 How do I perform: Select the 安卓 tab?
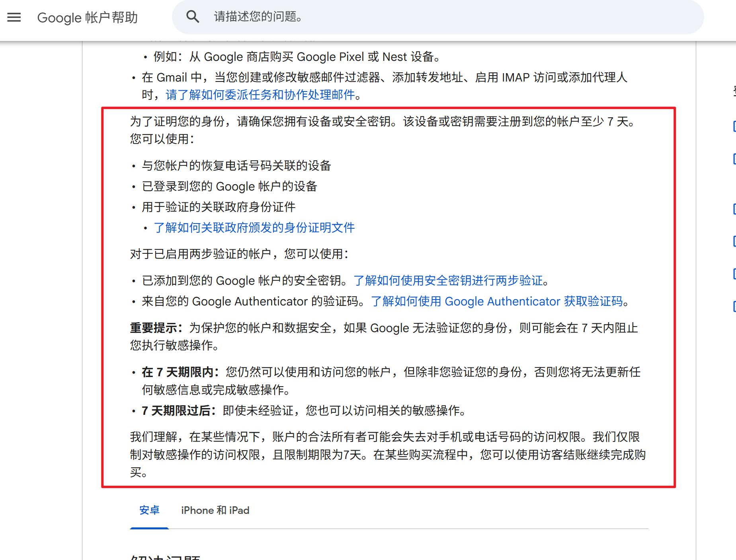pos(149,510)
